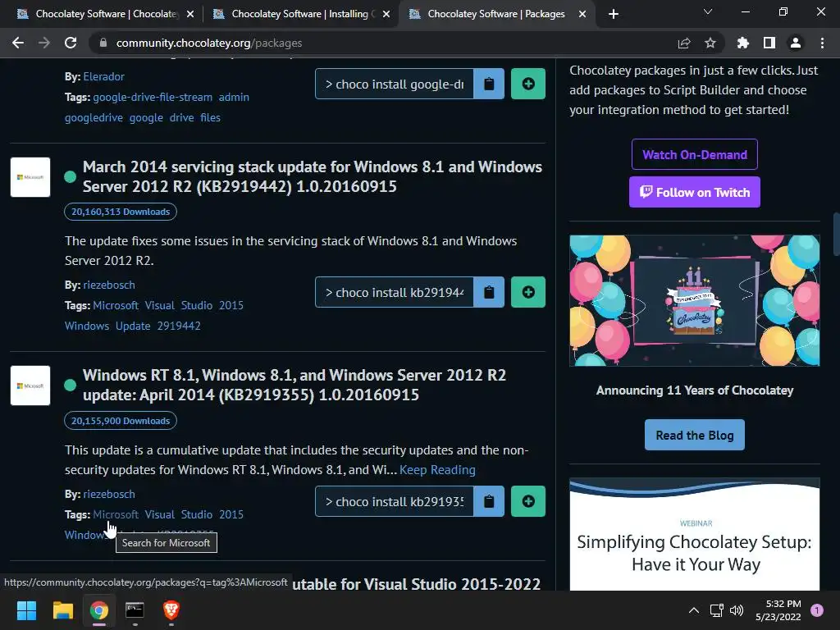Filter by the admin tag

(234, 97)
